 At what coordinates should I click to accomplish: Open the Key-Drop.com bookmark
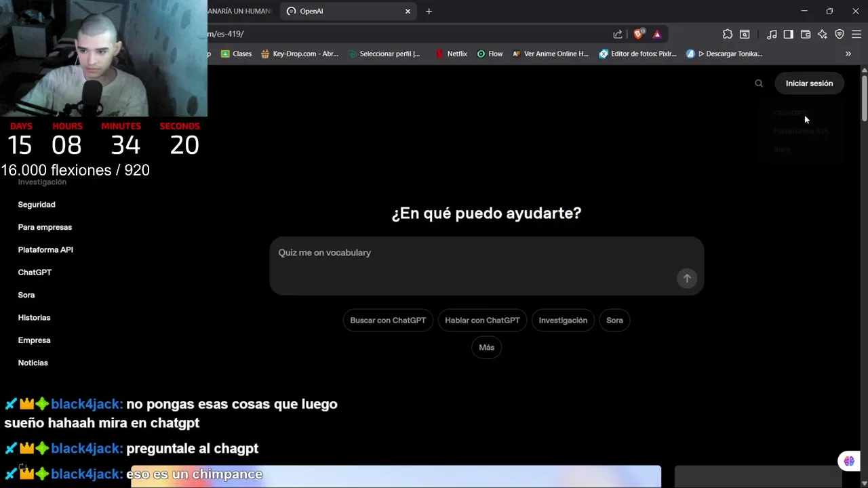tap(300, 54)
